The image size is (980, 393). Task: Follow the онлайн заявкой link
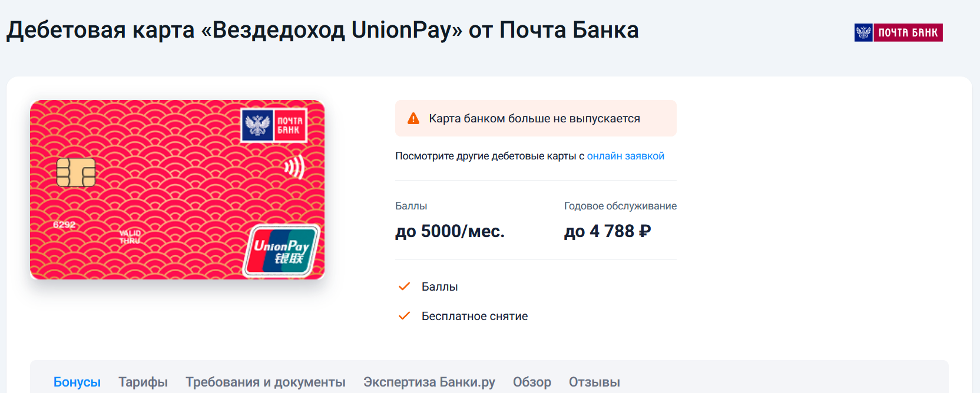625,156
